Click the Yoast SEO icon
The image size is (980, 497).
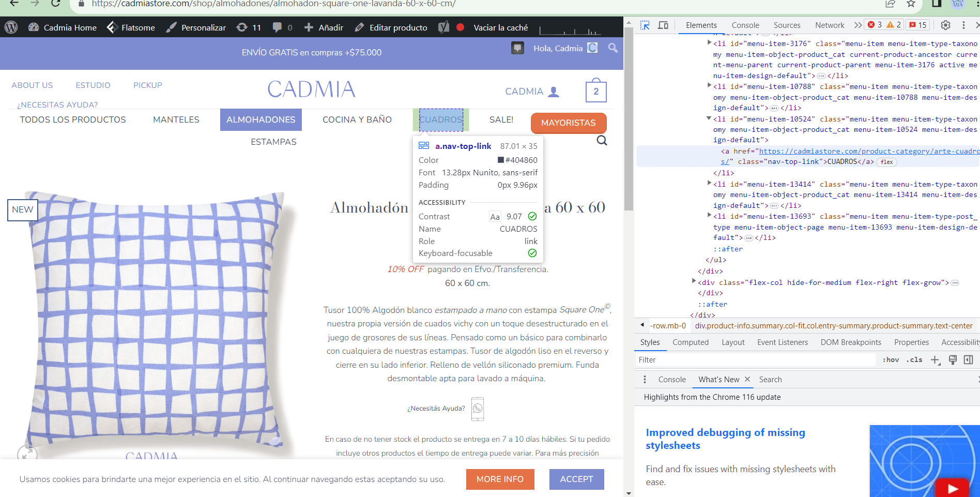pyautogui.click(x=443, y=27)
